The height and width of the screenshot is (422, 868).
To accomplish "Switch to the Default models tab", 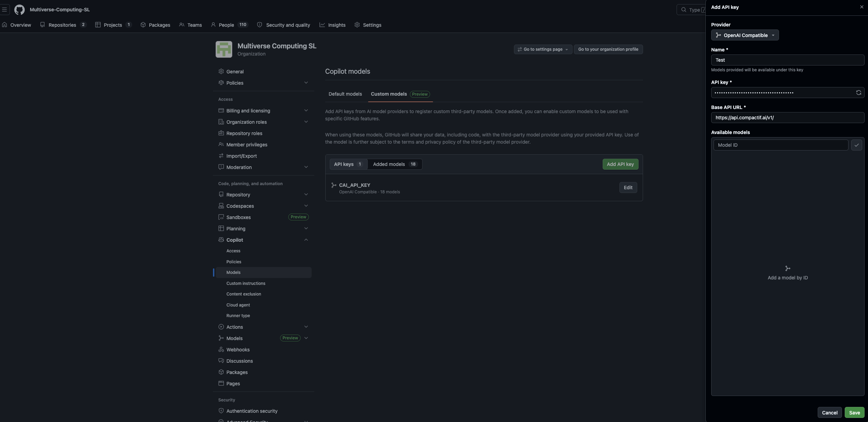I will [345, 94].
